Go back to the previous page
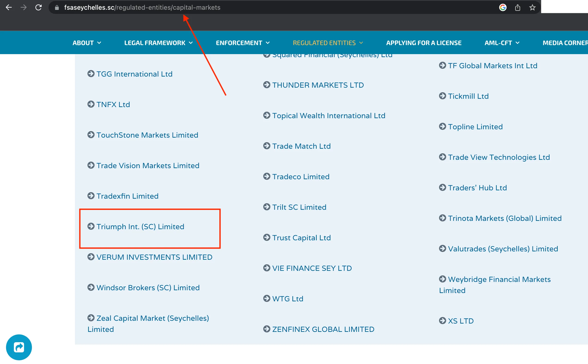This screenshot has height=364, width=588. 9,7
